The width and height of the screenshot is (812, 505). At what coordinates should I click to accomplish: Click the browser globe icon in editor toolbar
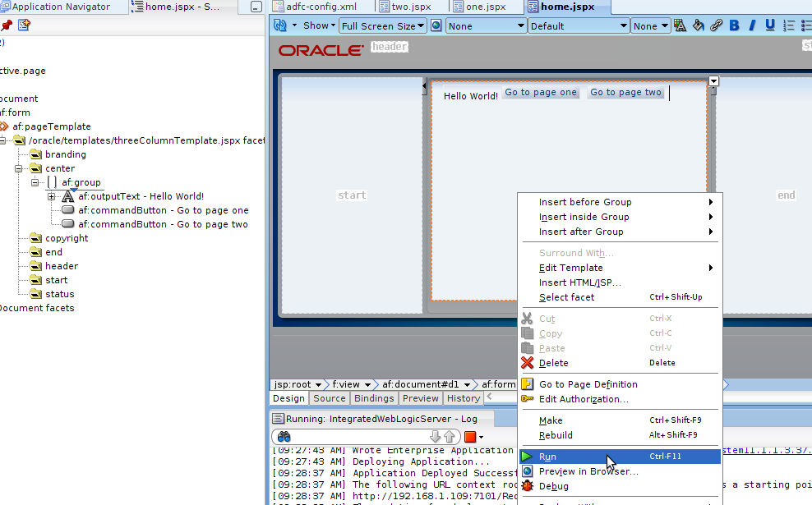point(436,25)
